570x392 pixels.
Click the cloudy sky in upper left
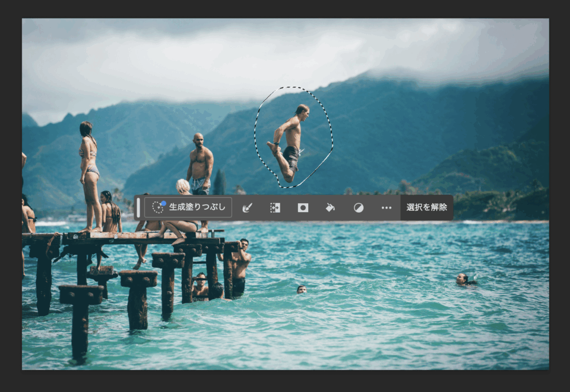pos(89,59)
